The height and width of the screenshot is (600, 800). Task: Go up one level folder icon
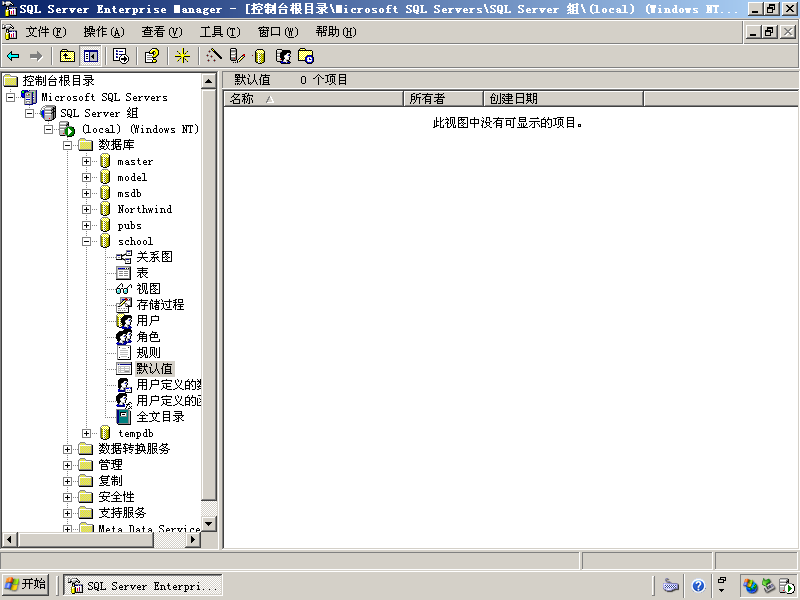click(x=67, y=56)
